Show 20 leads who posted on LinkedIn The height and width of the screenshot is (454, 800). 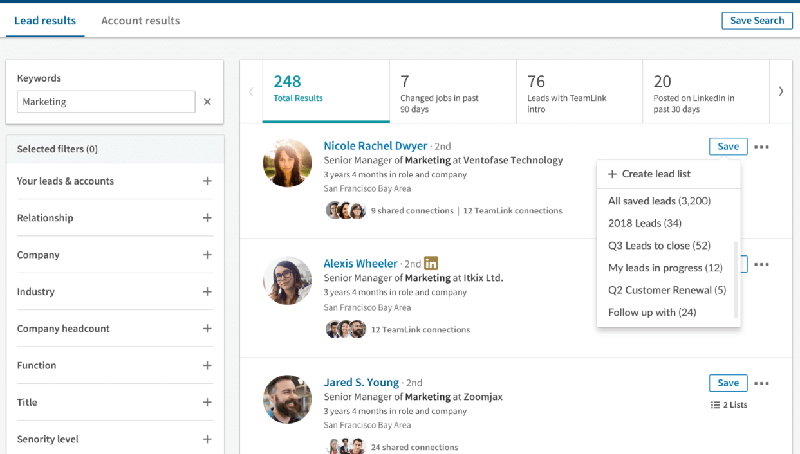706,91
